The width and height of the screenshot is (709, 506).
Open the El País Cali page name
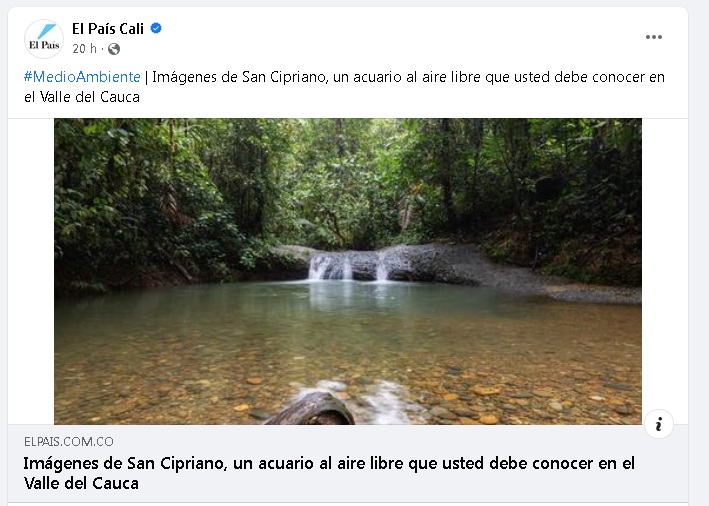pos(108,29)
